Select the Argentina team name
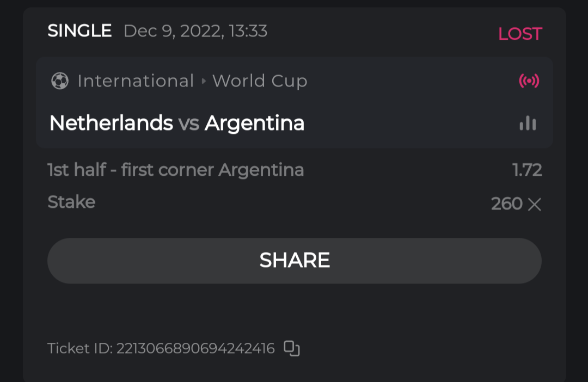The width and height of the screenshot is (588, 382). pos(254,124)
